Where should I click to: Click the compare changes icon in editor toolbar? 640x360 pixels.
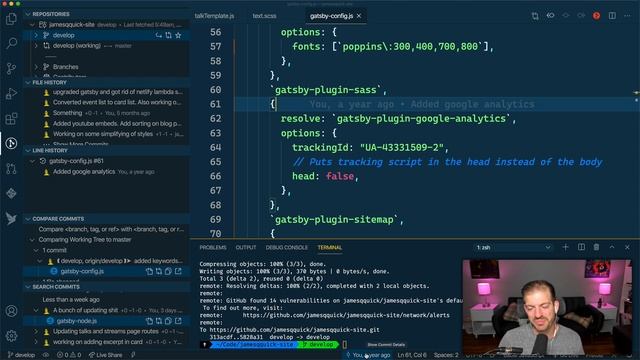click(535, 16)
